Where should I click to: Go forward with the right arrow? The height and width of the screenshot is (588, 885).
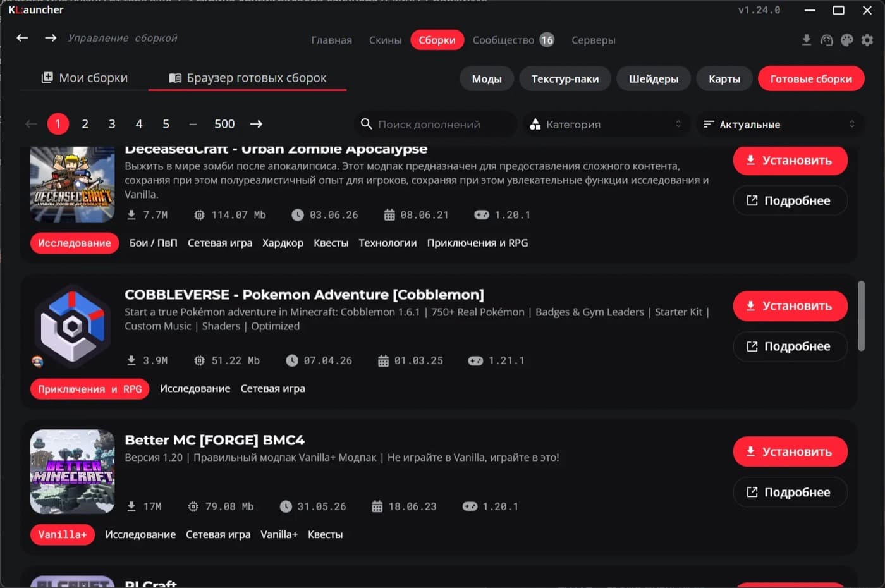pos(51,38)
